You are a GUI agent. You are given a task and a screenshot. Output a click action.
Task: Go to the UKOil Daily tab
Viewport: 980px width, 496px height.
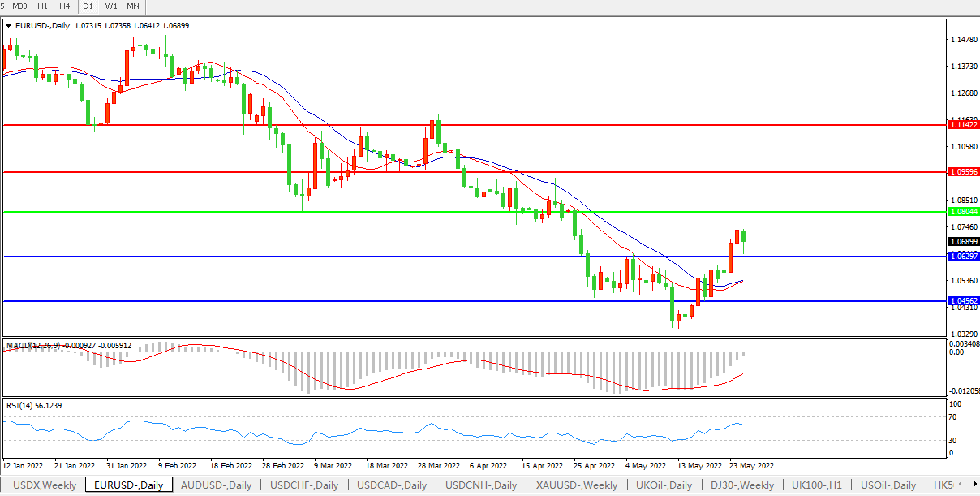(664, 485)
